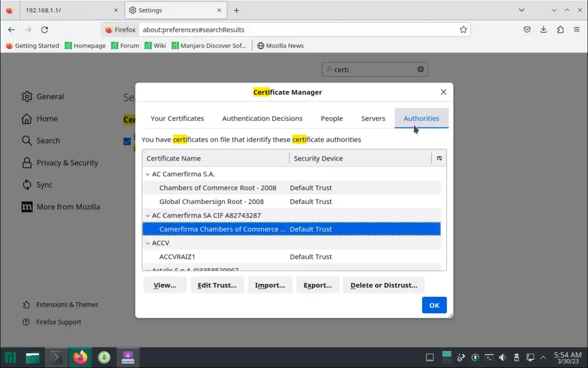Collapse the AC Camerfirma S.A. group
588x368 pixels.
147,174
